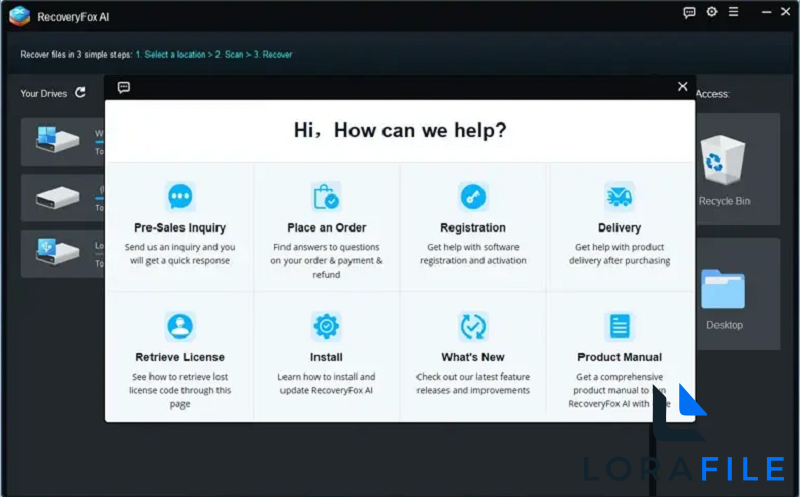Open the What's New refresh-check icon

pyautogui.click(x=473, y=326)
